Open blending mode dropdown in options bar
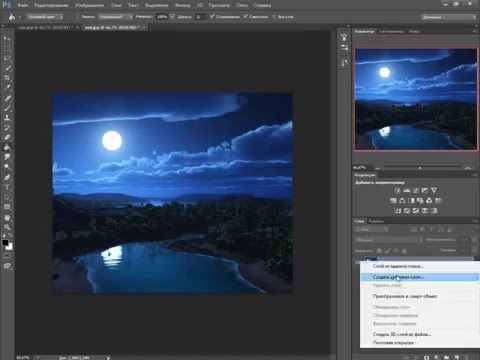The width and height of the screenshot is (480, 360). 115,16
